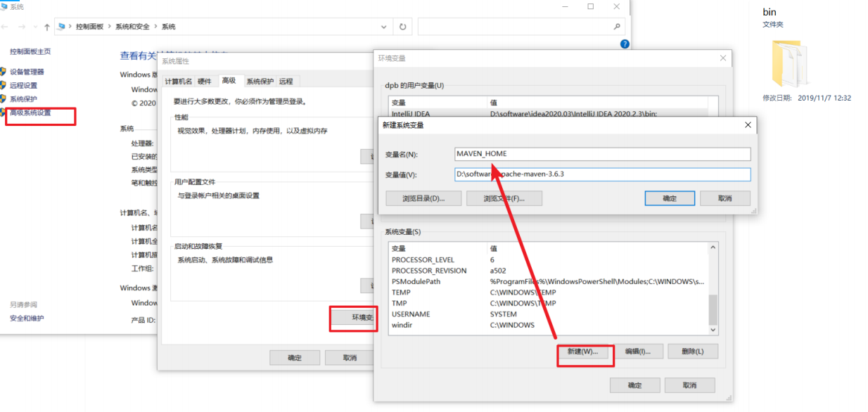The height and width of the screenshot is (412, 868).
Task: Select PROCESSOR_LEVEL system variable row
Action: [x=548, y=260]
